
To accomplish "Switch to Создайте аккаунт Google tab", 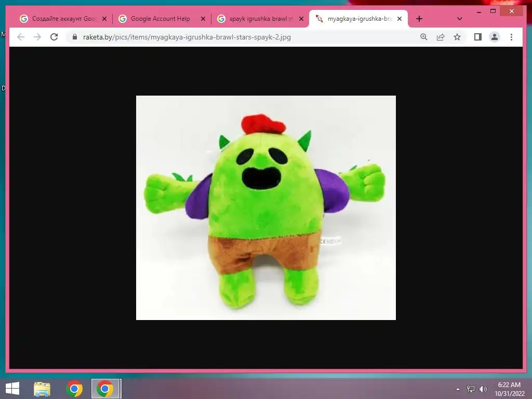I will [63, 19].
